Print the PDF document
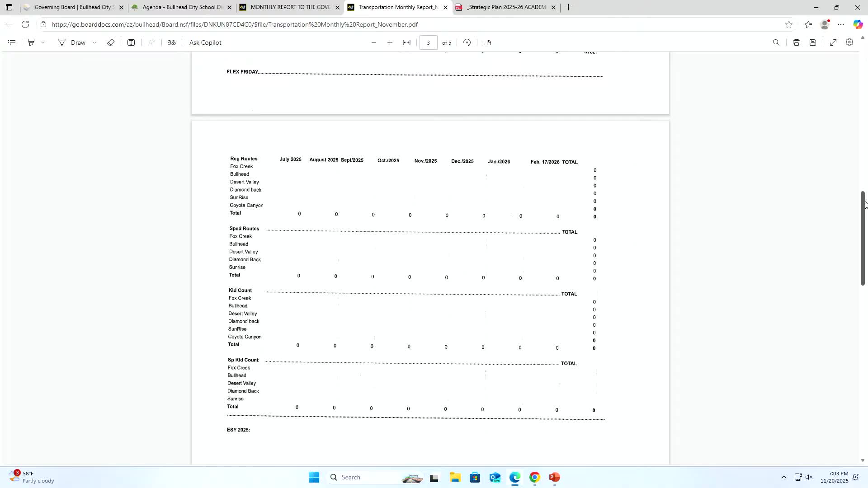This screenshot has width=868, height=488. click(797, 42)
